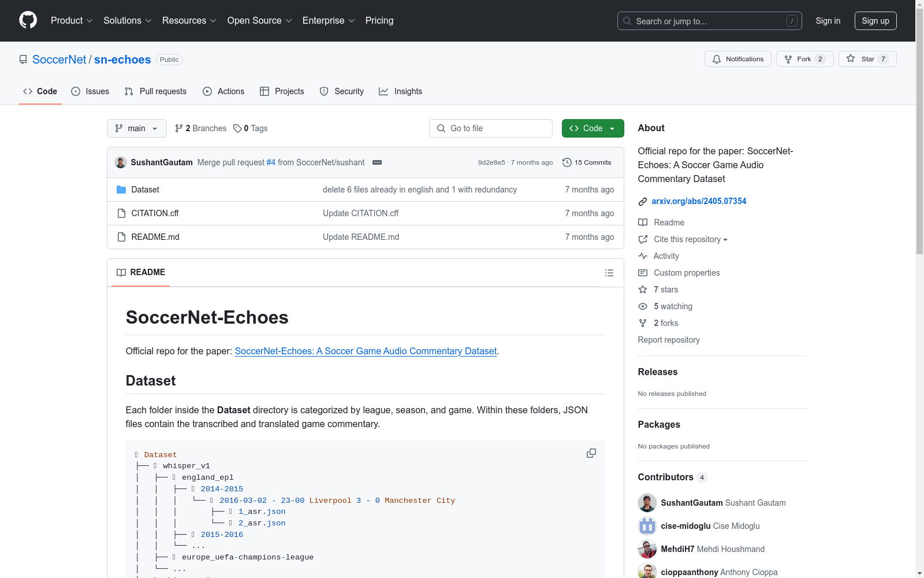Screen dimensions: 924x578
Task: Open the Releases section heading
Action: pyautogui.click(x=658, y=372)
